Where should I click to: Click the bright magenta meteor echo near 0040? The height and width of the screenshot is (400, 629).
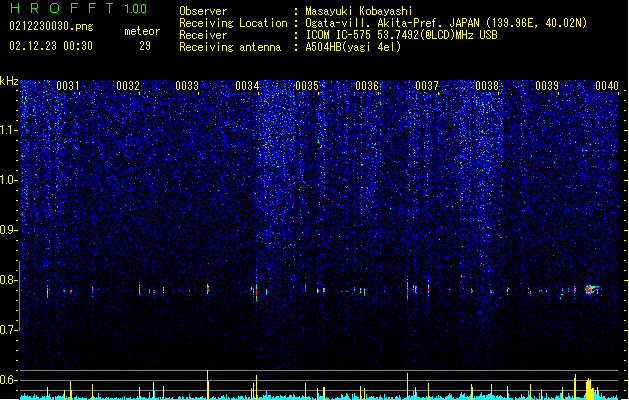[x=590, y=289]
